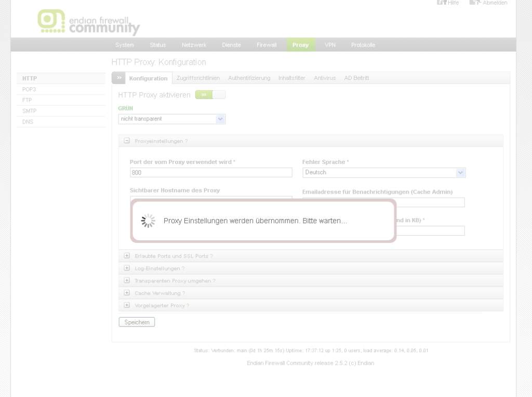Image resolution: width=532 pixels, height=397 pixels.
Task: Click the Abmelden link
Action: pyautogui.click(x=494, y=3)
